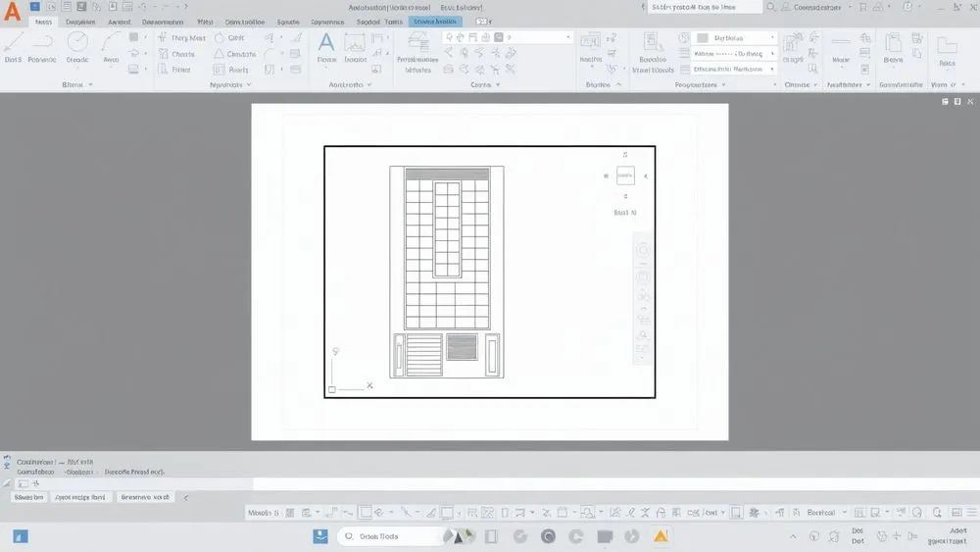Viewport: 980px width, 552px height.
Task: Switch to the middle layout tab at bottom
Action: 80,498
